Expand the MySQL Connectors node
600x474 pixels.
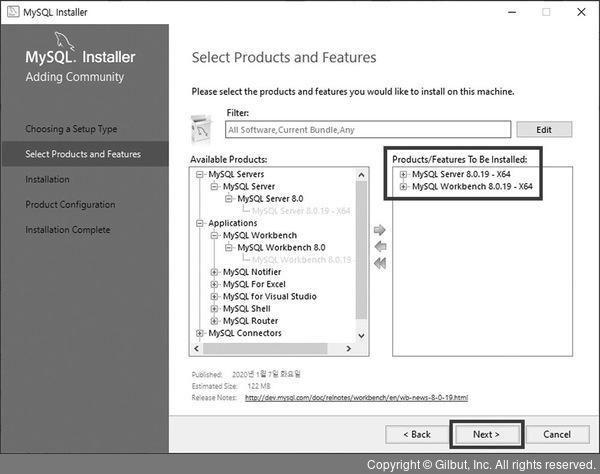(199, 334)
